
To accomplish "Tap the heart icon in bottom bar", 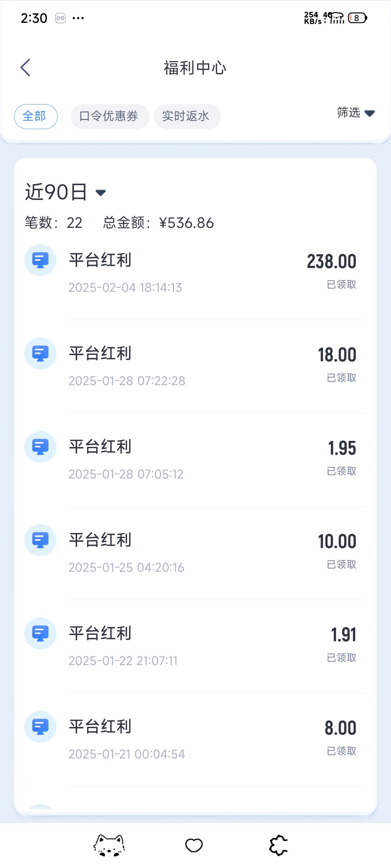I will (194, 845).
